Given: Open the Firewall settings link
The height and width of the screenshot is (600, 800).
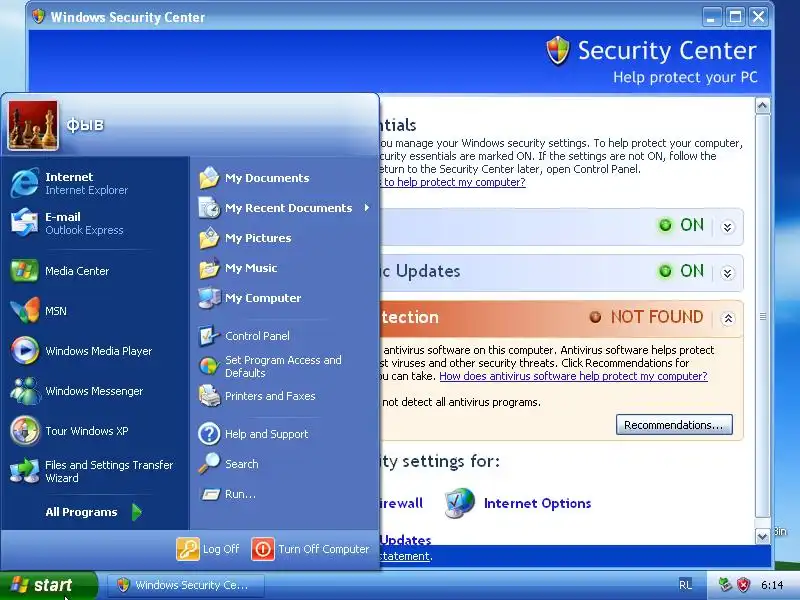Looking at the screenshot, I should (x=402, y=503).
